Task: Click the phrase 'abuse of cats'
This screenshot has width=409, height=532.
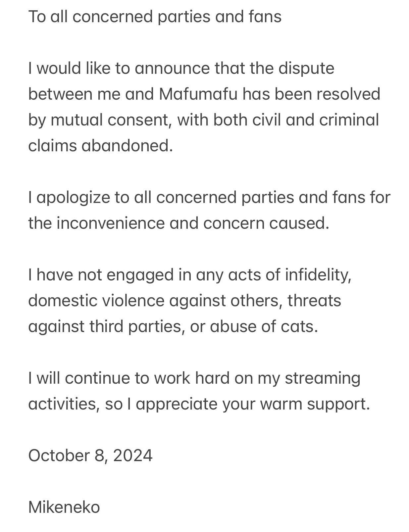Action: [x=264, y=326]
